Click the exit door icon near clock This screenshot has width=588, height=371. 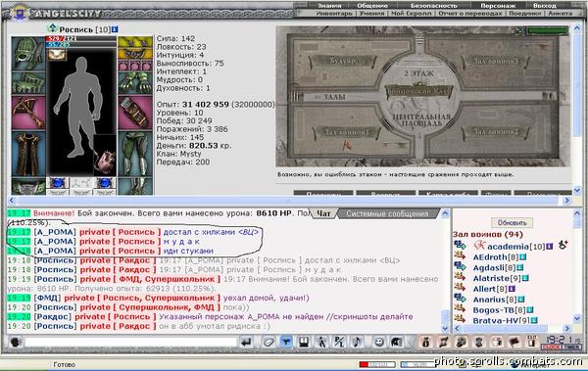click(x=531, y=342)
